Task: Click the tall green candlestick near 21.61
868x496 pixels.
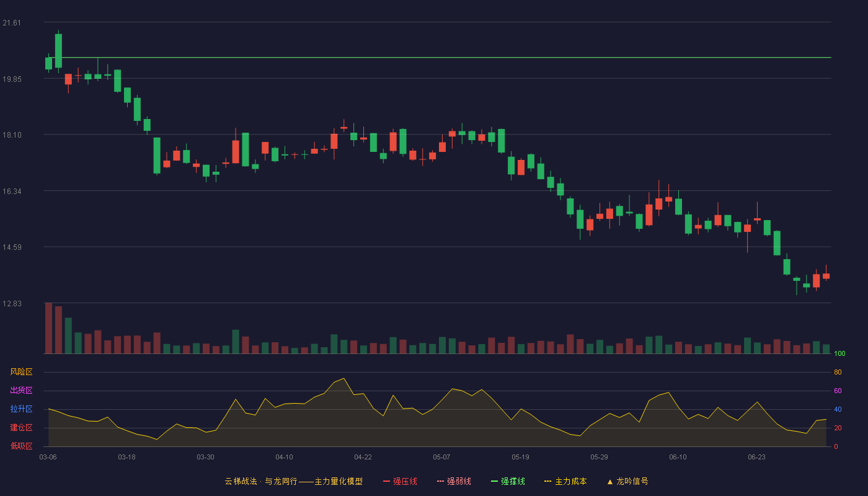Action: [58, 51]
